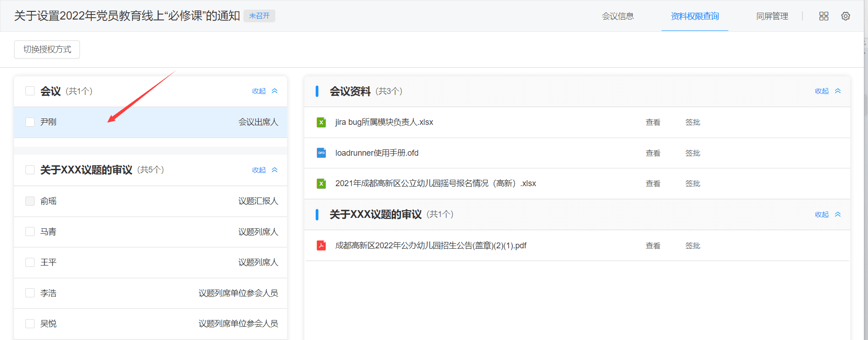Open the 同屏管理 tab

click(772, 16)
